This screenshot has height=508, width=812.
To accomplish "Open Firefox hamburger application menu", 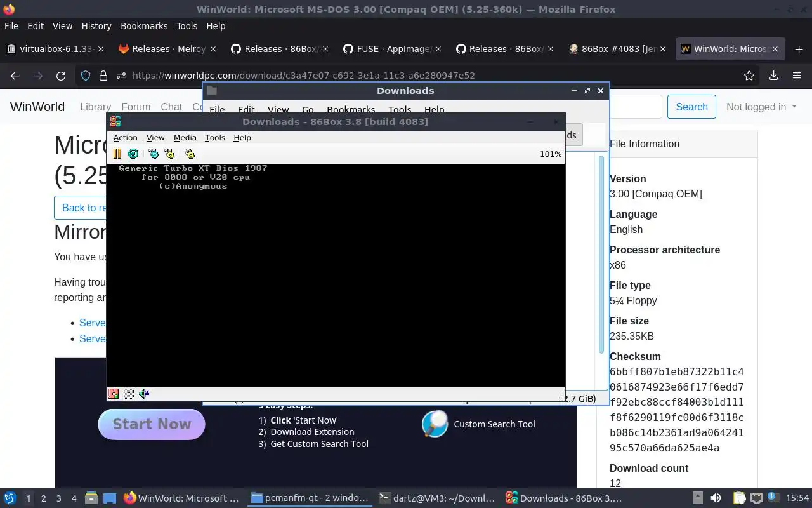I will [x=797, y=76].
